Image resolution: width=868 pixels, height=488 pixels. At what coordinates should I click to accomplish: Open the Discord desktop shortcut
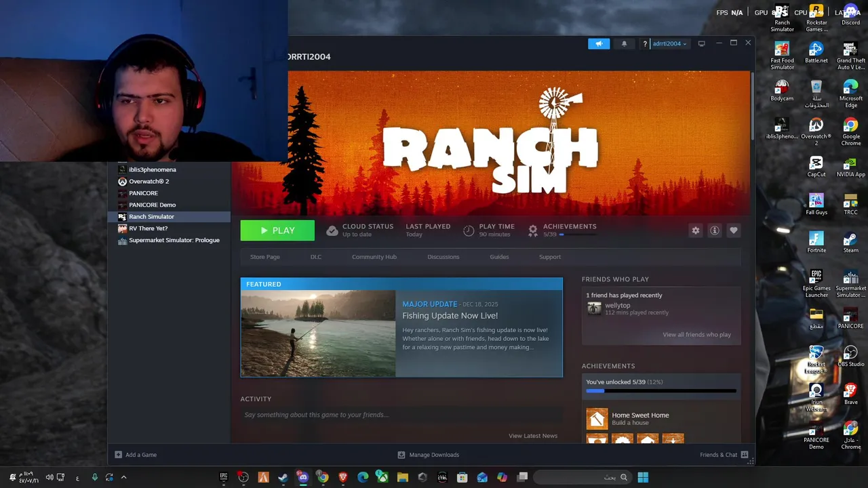[x=850, y=15]
